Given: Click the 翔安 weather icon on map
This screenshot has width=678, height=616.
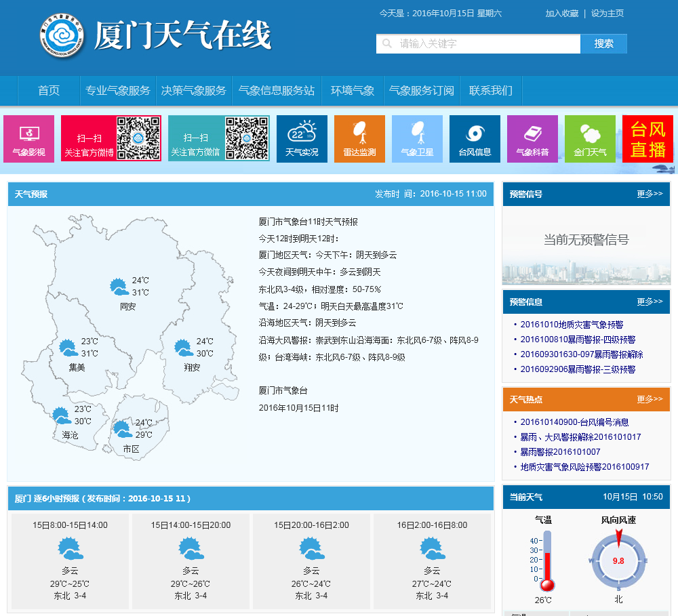Looking at the screenshot, I should tap(183, 348).
